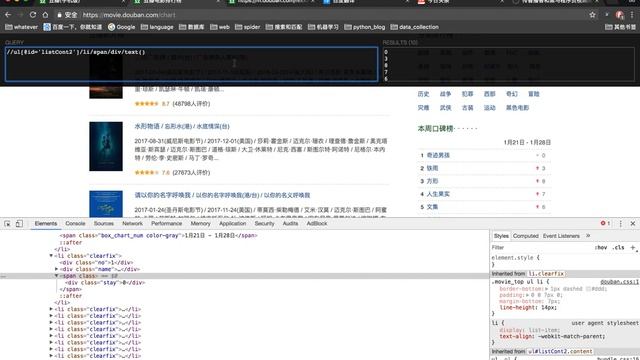Screen dimensions: 640x360
Task: Open the Google bookmark
Action: pyautogui.click(x=122, y=27)
